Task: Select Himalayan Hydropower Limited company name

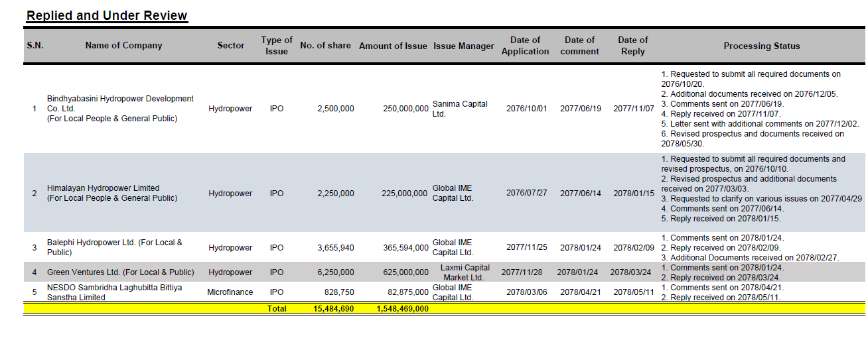Action: coord(104,188)
